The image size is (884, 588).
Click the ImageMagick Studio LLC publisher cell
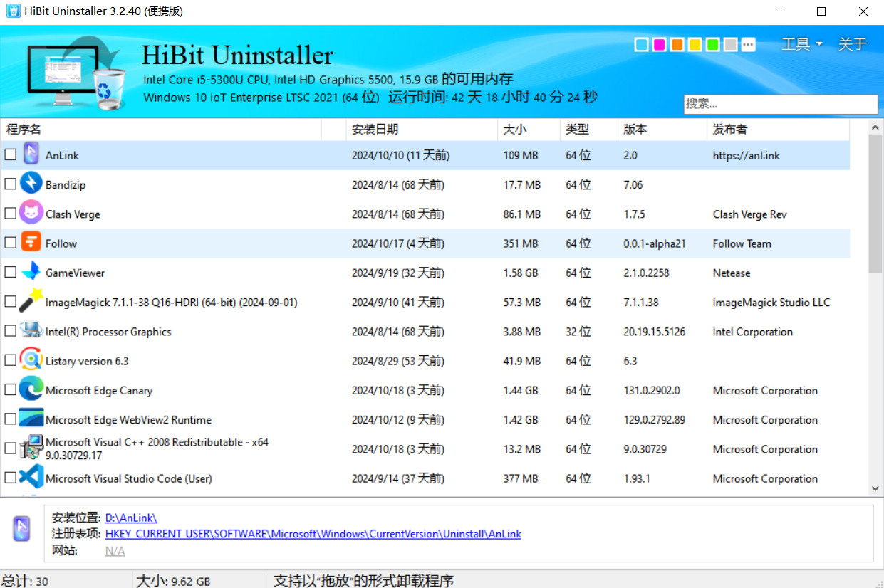(771, 302)
